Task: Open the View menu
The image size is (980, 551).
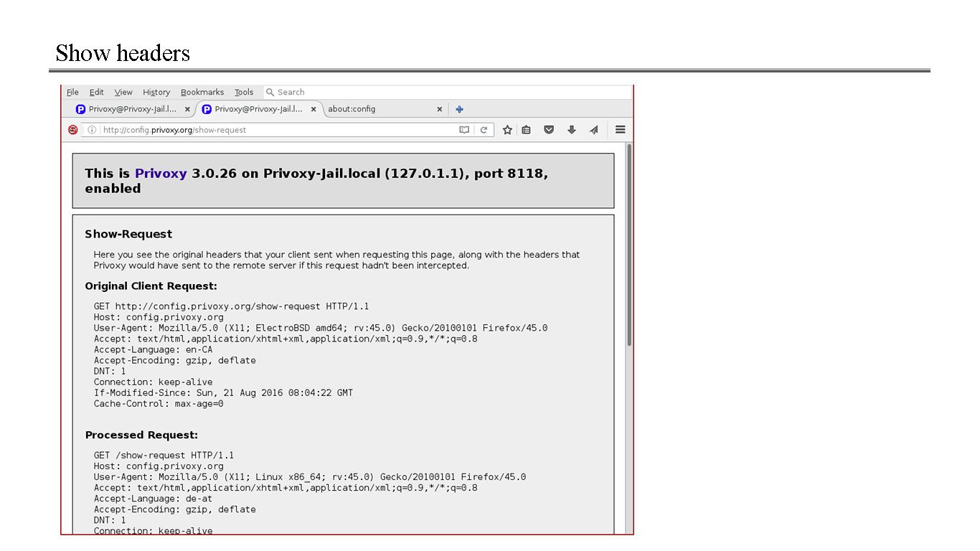Action: point(123,92)
